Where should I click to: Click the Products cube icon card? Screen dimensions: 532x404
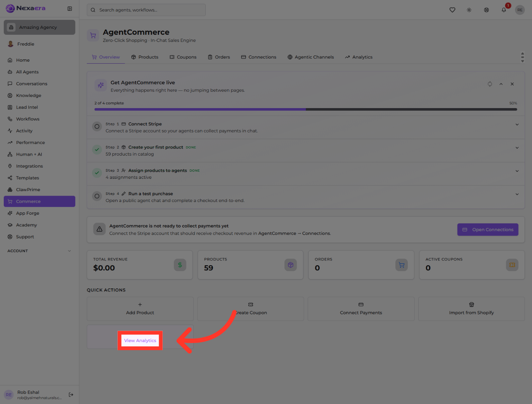coord(291,265)
